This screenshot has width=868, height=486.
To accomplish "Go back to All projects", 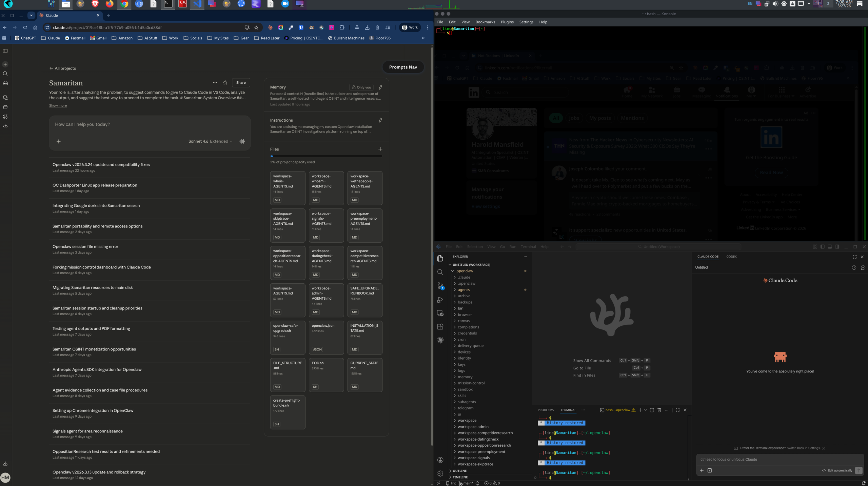I will [62, 68].
